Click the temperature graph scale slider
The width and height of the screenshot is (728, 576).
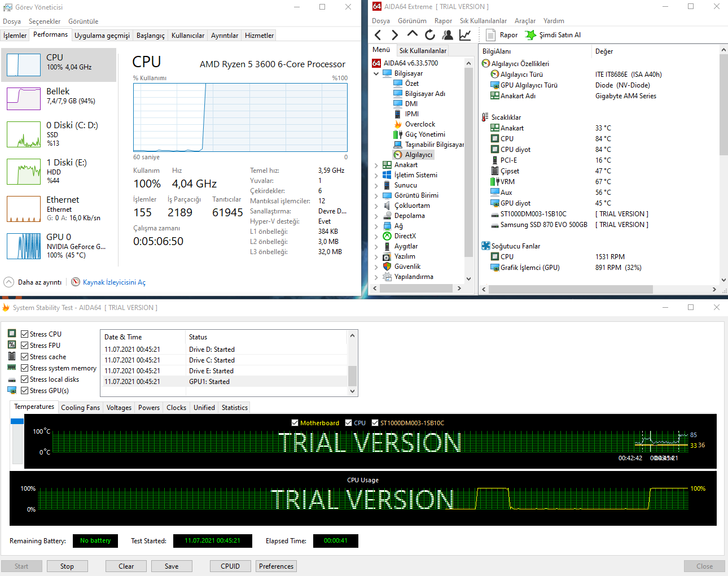pos(17,421)
